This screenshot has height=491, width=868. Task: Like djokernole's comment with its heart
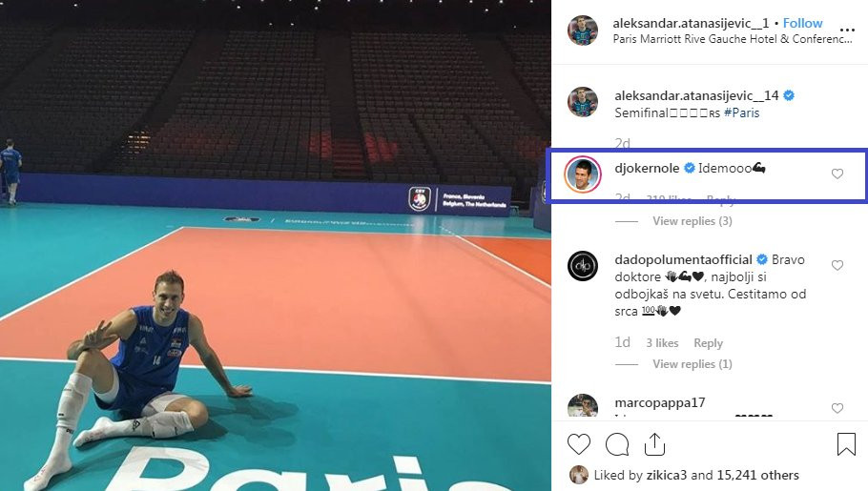pos(837,174)
